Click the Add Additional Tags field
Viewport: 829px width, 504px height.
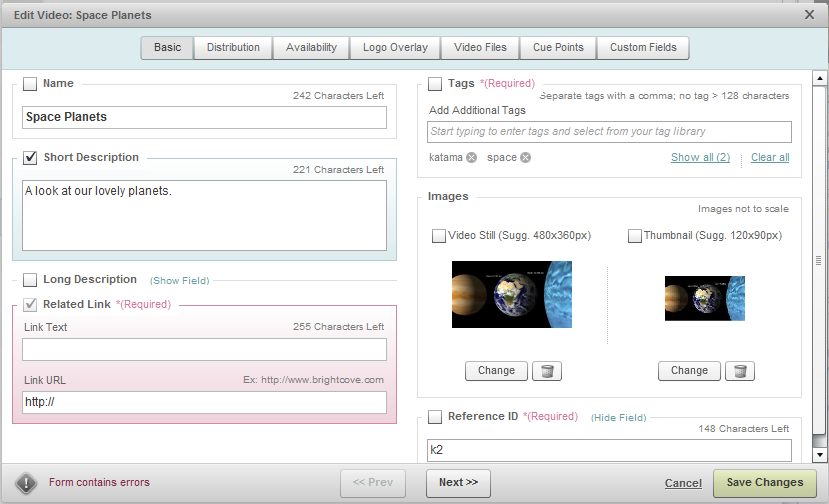point(609,132)
